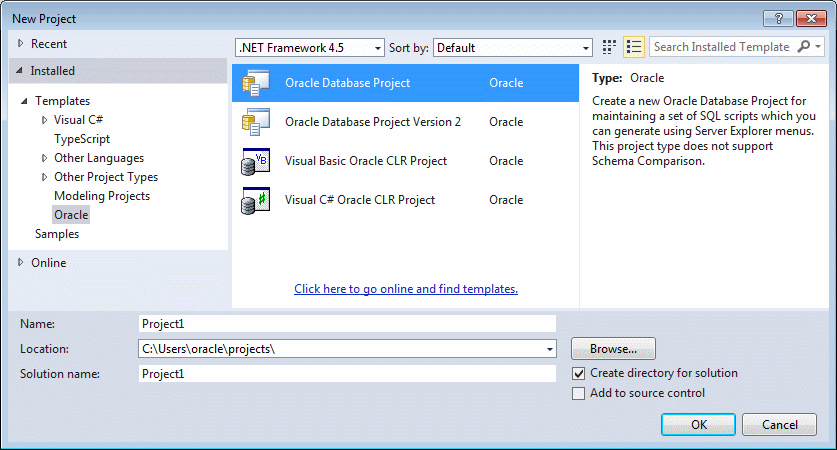This screenshot has height=450, width=837.
Task: Expand the Visual C# templates node
Action: pyautogui.click(x=45, y=120)
